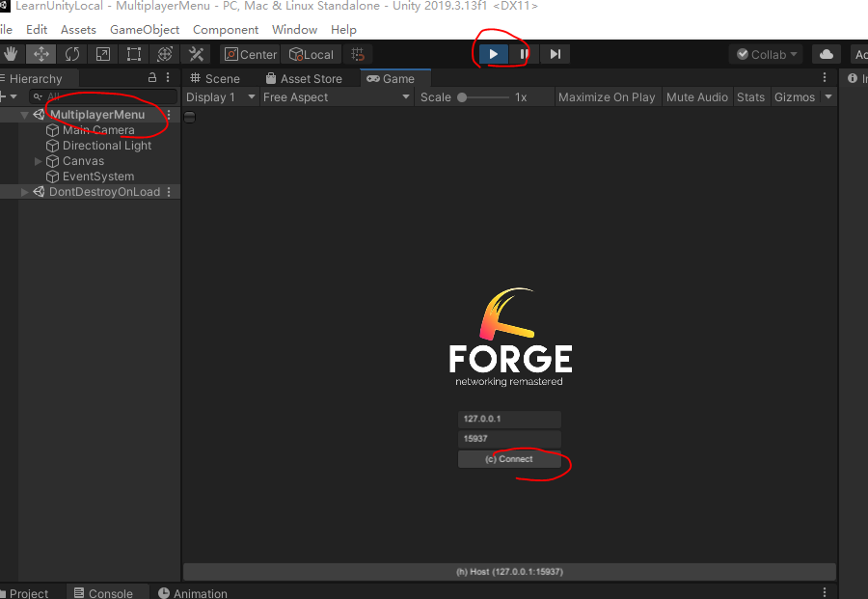The height and width of the screenshot is (599, 868).
Task: Click the Inspector info icon
Action: 853,78
